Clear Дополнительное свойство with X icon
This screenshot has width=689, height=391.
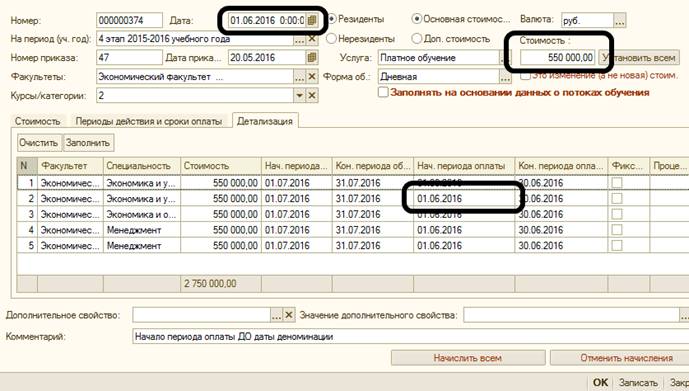289,315
